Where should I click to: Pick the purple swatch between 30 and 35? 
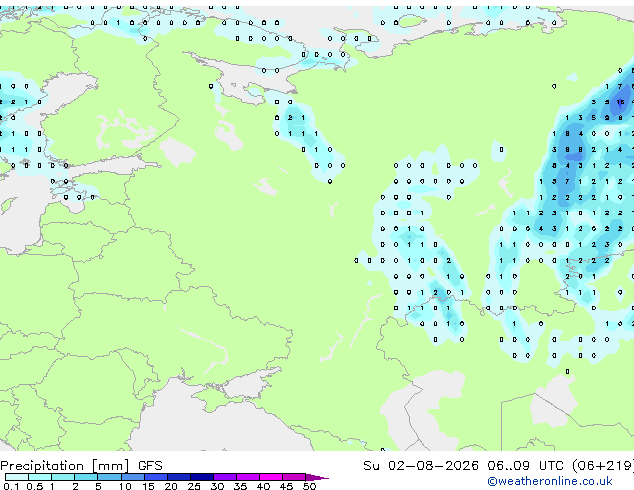point(225,477)
